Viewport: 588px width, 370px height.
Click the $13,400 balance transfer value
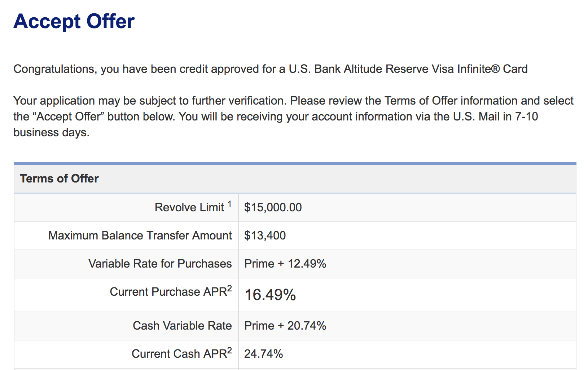265,235
